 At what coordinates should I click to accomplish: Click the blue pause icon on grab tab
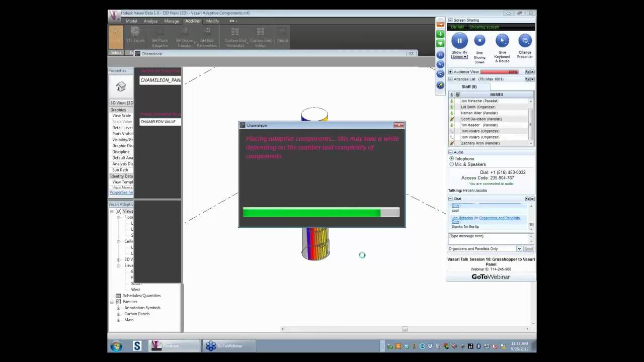pyautogui.click(x=440, y=54)
